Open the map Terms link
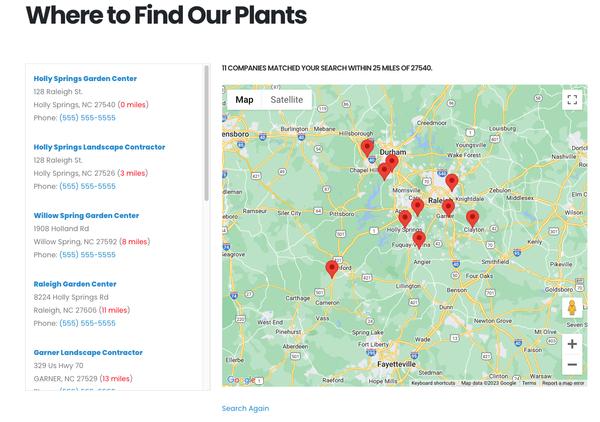The width and height of the screenshot is (600, 422). point(529,383)
